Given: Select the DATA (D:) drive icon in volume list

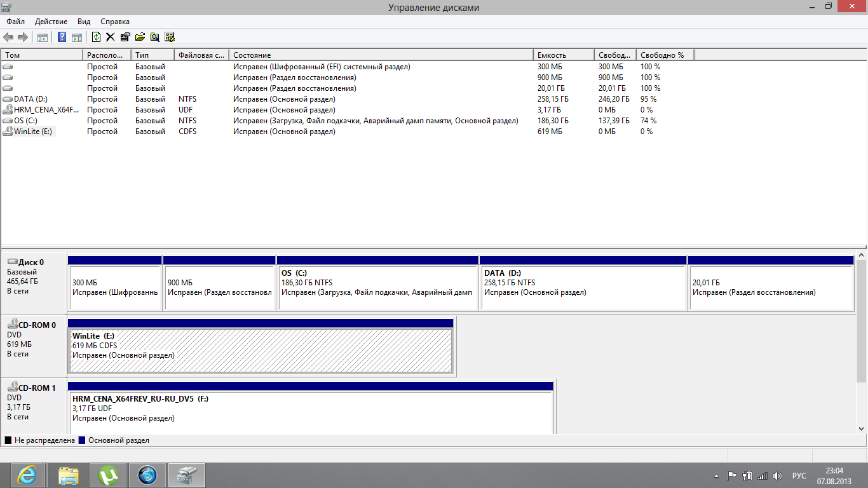Looking at the screenshot, I should pyautogui.click(x=8, y=99).
